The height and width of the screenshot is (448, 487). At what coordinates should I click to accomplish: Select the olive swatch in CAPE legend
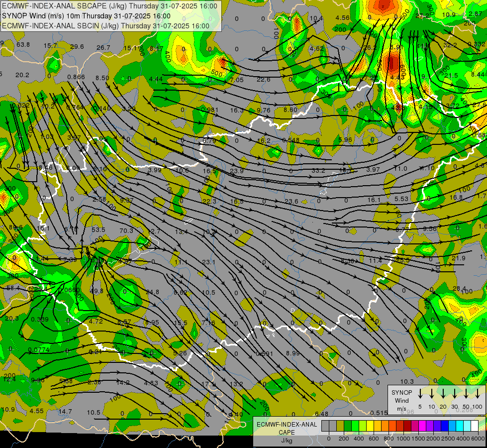340,426
